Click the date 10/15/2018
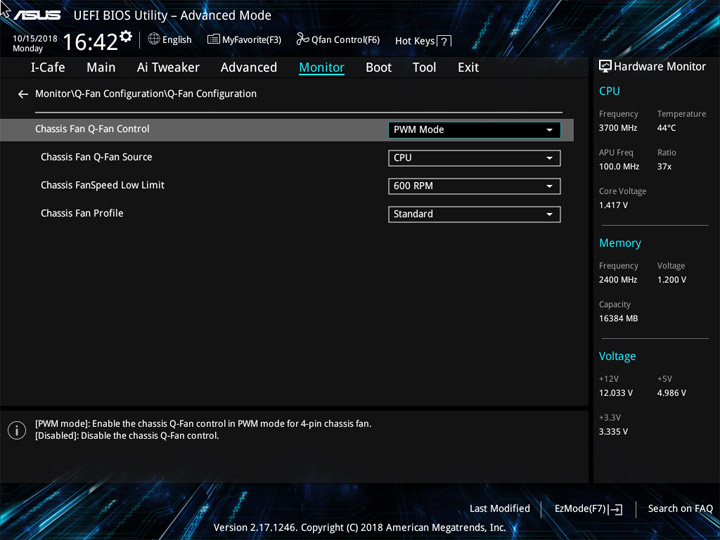The width and height of the screenshot is (720, 540). click(x=35, y=39)
